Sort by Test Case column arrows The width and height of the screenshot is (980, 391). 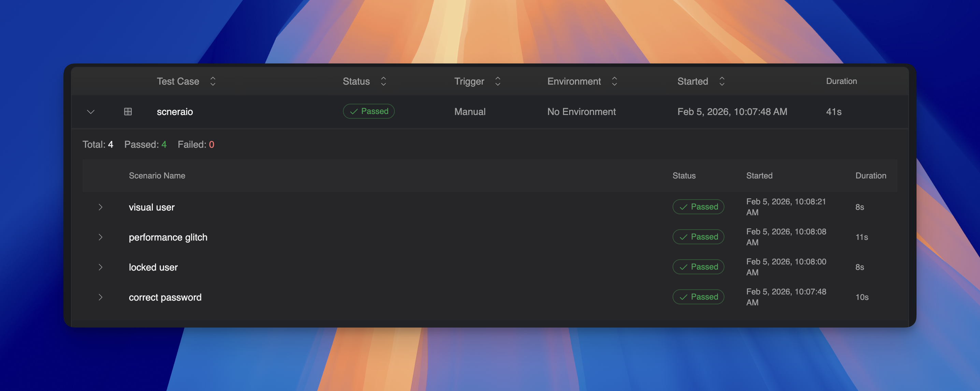pos(213,82)
